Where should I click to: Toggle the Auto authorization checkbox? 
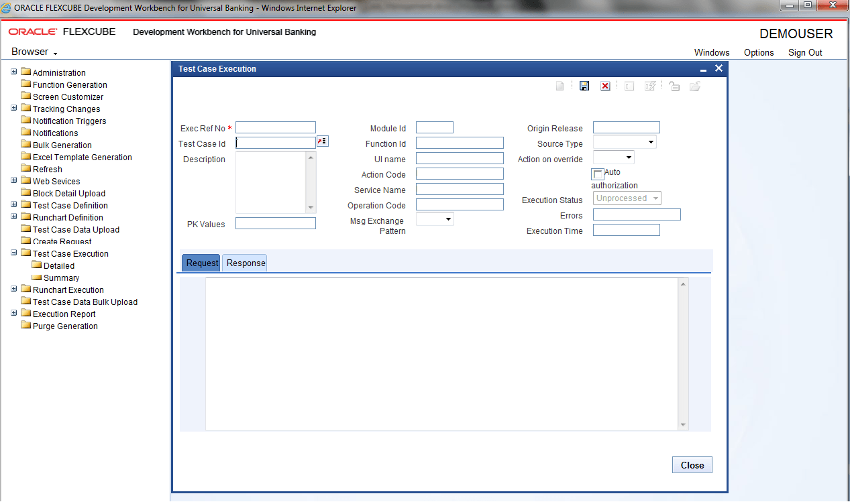[598, 174]
